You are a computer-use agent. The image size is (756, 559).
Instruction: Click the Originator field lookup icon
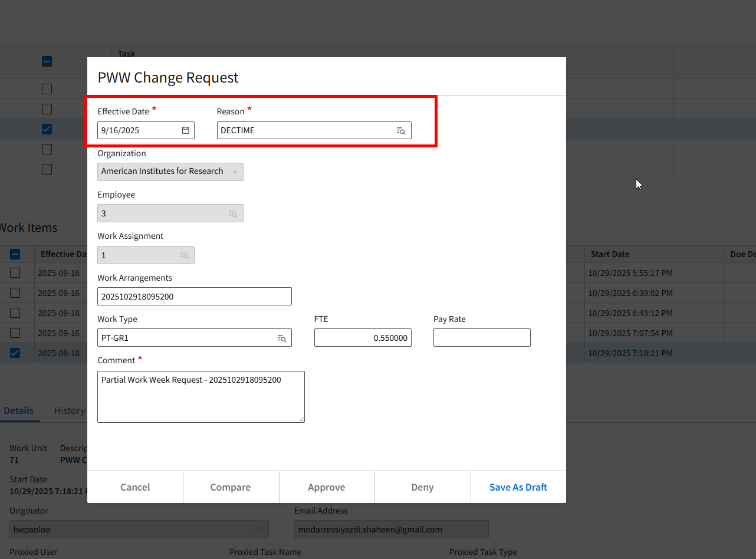[x=259, y=530]
